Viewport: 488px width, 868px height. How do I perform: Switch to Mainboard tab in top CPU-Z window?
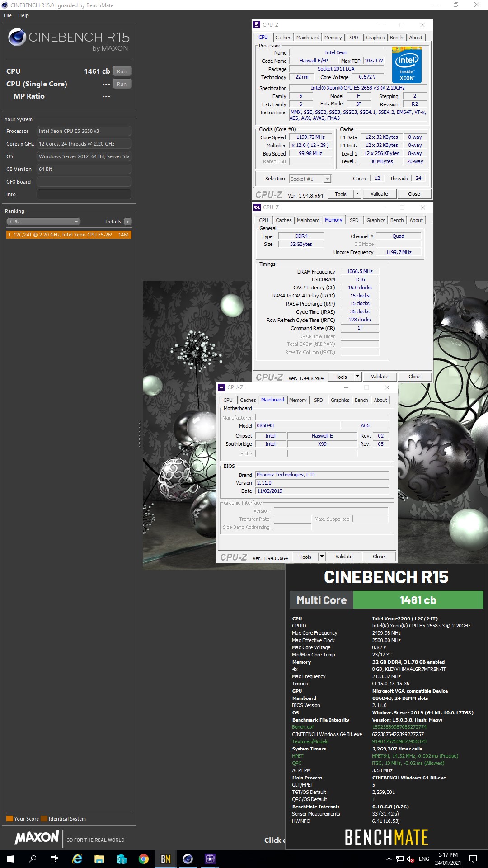308,38
